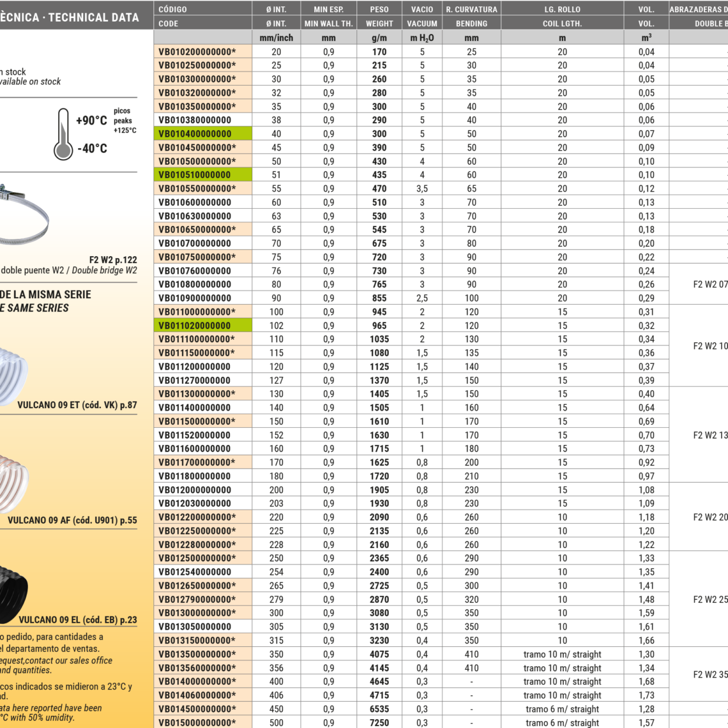Click the green highlighted code VB010510000000
The width and height of the screenshot is (728, 728).
[202, 175]
